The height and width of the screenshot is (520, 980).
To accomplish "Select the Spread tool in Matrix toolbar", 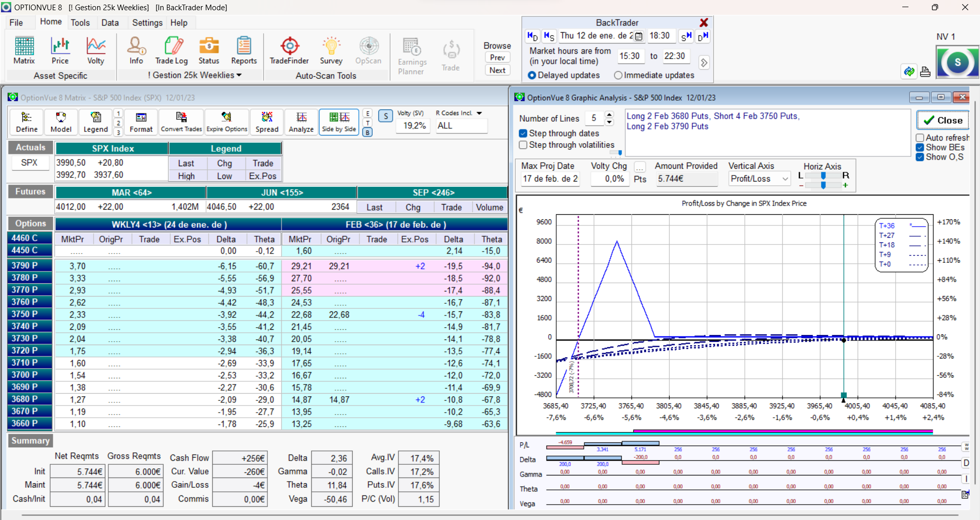I will (x=267, y=122).
